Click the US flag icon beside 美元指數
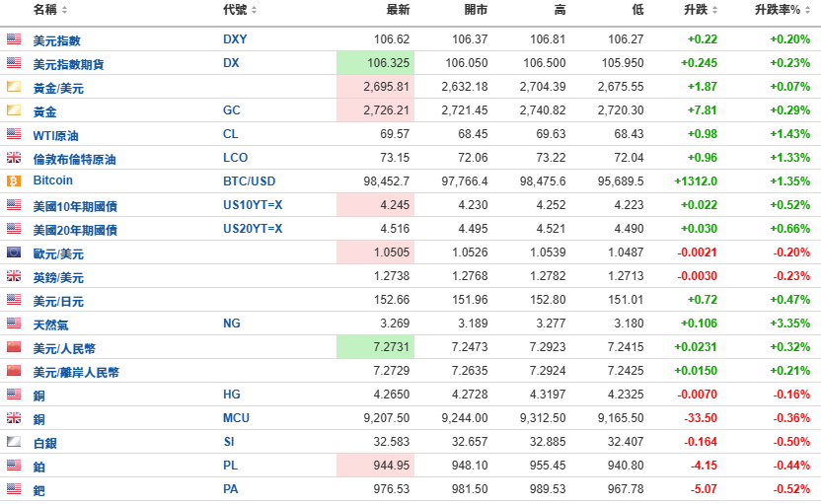 tap(14, 39)
